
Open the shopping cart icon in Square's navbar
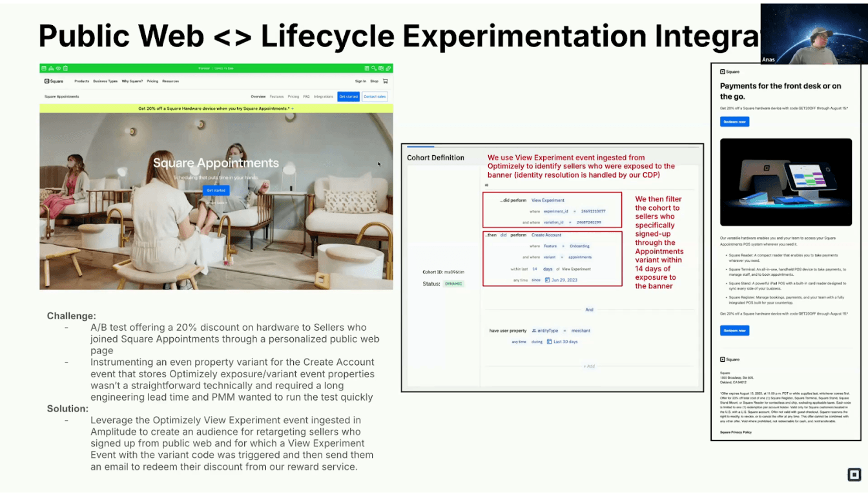point(385,81)
